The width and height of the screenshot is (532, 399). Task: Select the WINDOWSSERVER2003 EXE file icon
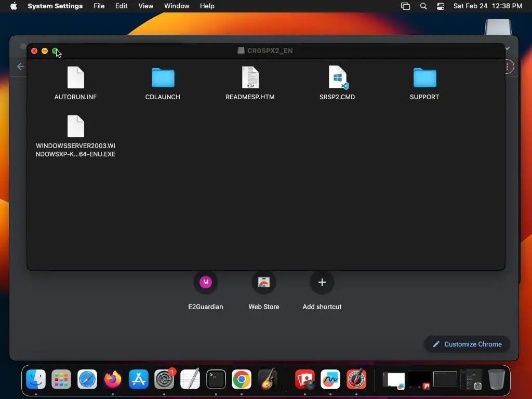coord(76,126)
